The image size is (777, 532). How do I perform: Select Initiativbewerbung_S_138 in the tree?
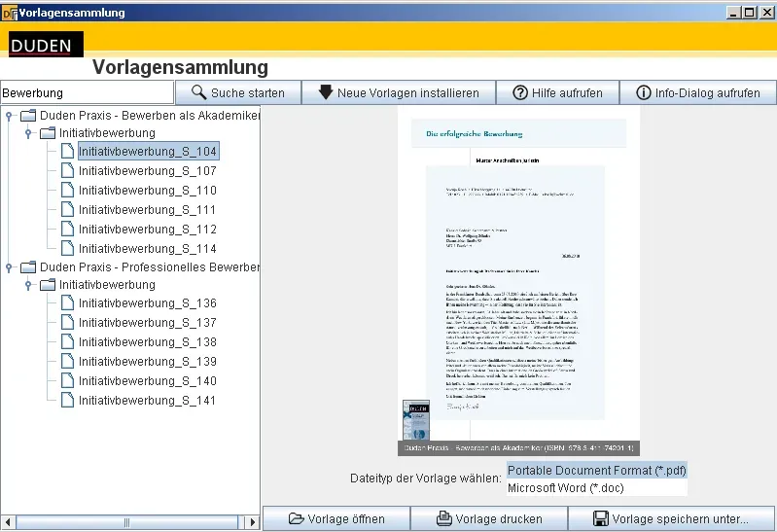(148, 341)
